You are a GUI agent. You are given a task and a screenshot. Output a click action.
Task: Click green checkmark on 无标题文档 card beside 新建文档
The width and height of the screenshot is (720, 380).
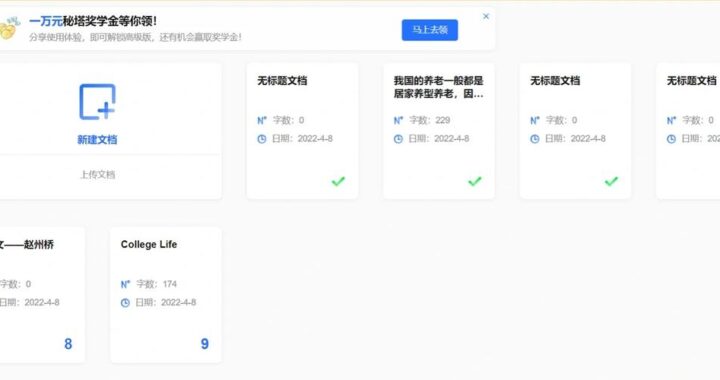pyautogui.click(x=338, y=181)
